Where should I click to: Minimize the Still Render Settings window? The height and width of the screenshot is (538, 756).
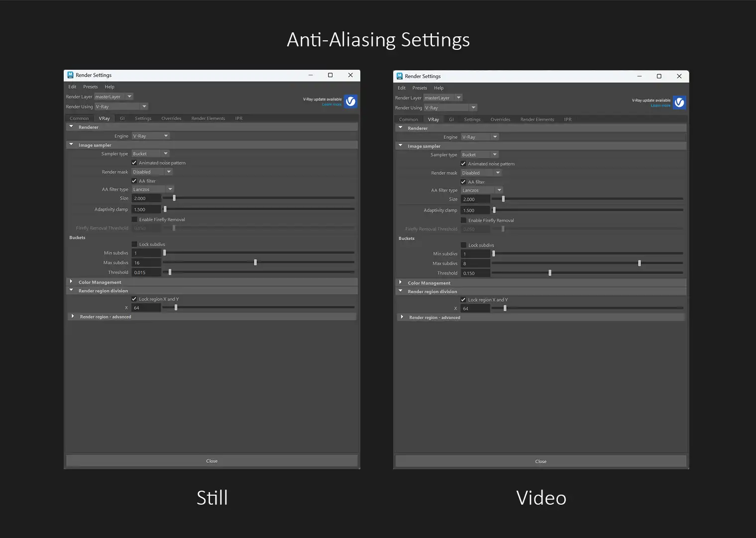(311, 75)
